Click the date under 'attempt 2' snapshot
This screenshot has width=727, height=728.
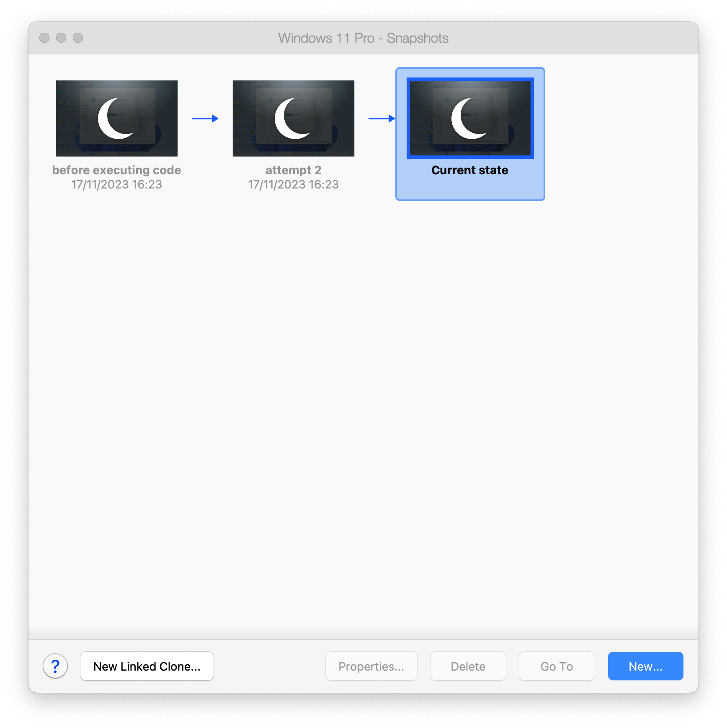coord(293,185)
